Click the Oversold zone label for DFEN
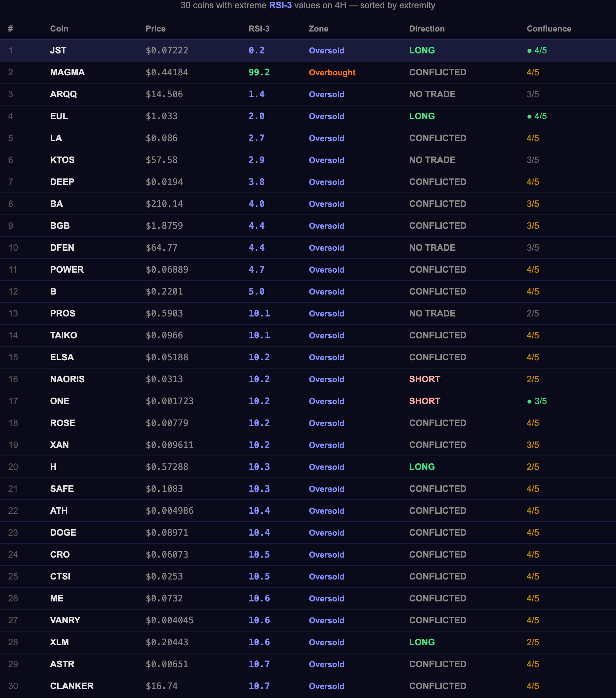 pyautogui.click(x=326, y=248)
